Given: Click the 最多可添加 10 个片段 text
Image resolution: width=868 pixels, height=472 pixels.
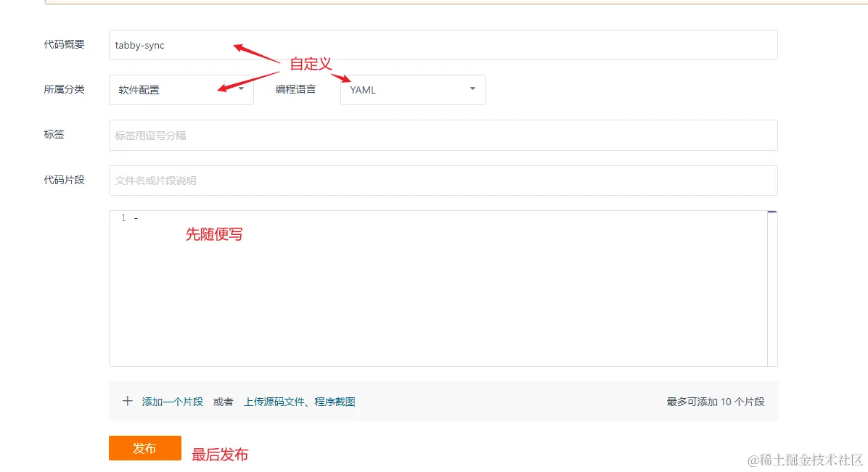Looking at the screenshot, I should pyautogui.click(x=715, y=402).
